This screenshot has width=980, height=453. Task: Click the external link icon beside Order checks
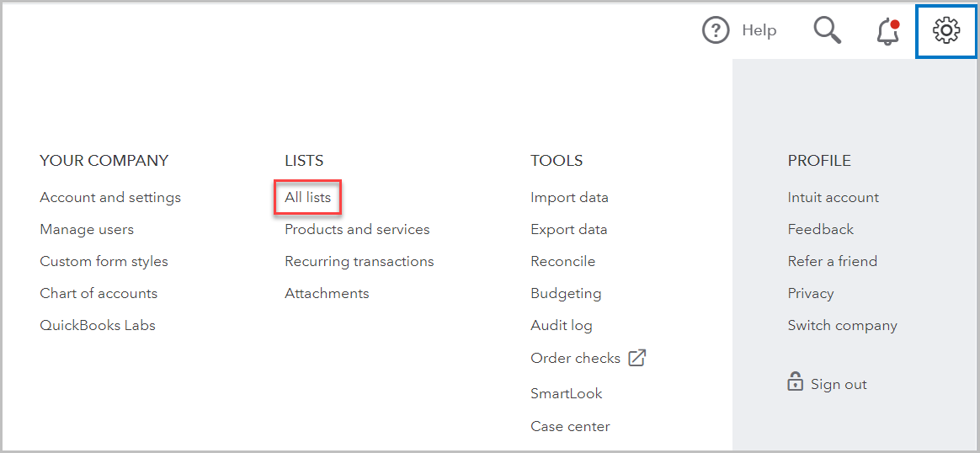click(636, 358)
